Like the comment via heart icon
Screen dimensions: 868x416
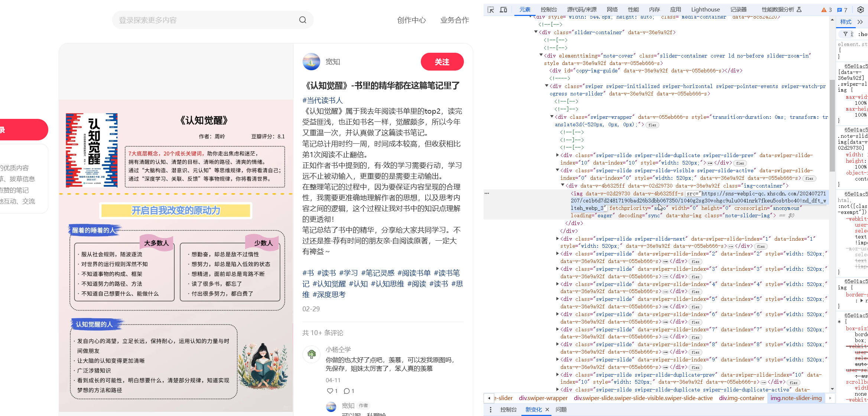click(330, 391)
